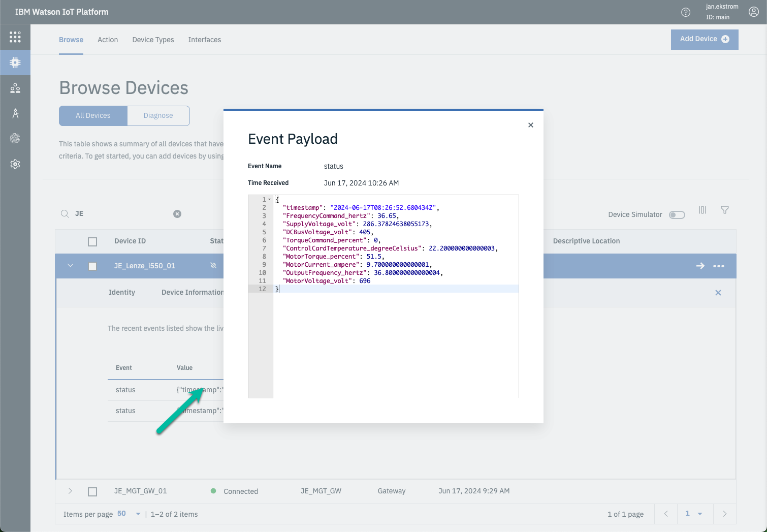Image resolution: width=767 pixels, height=532 pixels.
Task: Select the All Devices tab
Action: [x=93, y=116]
